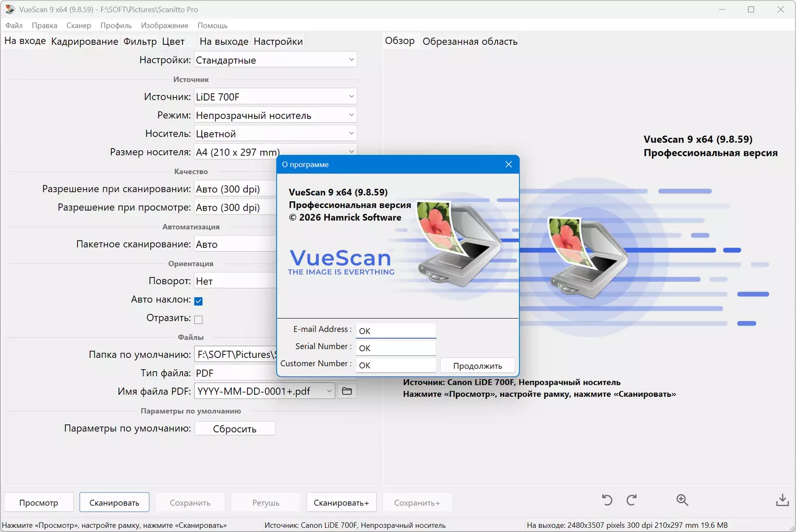Image resolution: width=796 pixels, height=532 pixels.
Task: Click the VueScan logo in About dialog
Action: point(341,262)
